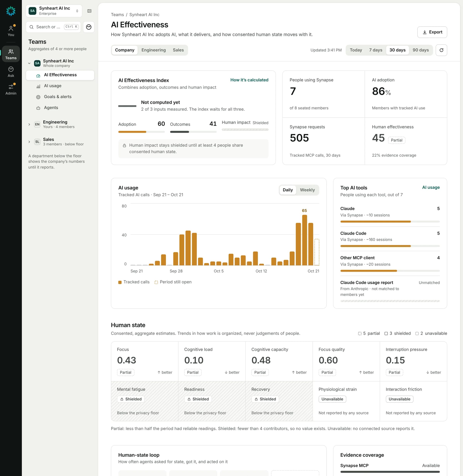Set time range to 7 days
Screen dimensions: 463x476
[375, 50]
